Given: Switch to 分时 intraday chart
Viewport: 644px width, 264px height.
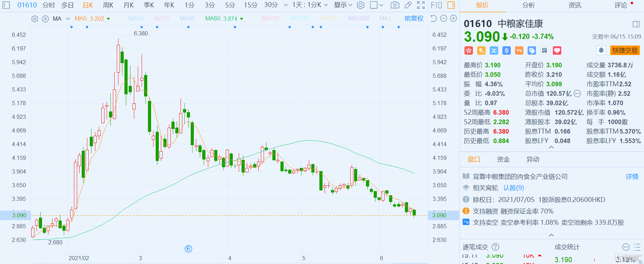Looking at the screenshot, I should click(49, 5).
